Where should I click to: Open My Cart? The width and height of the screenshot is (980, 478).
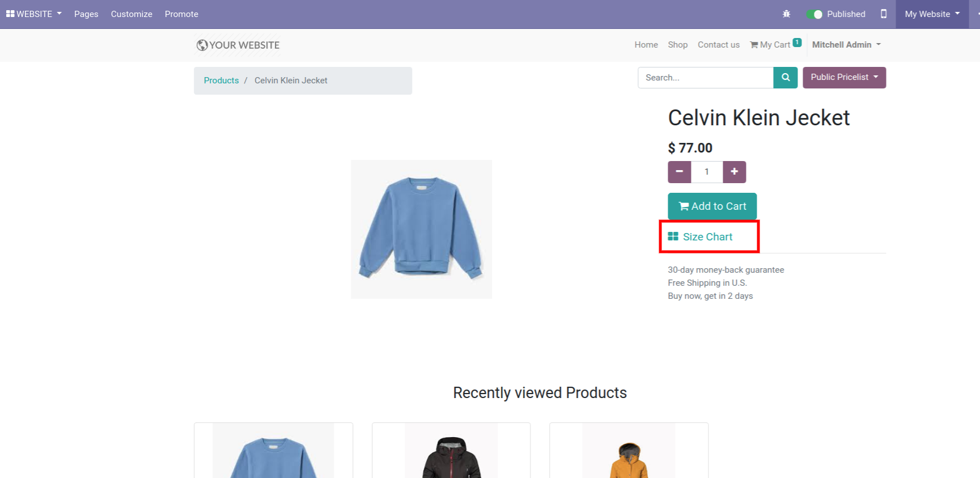[x=770, y=45]
